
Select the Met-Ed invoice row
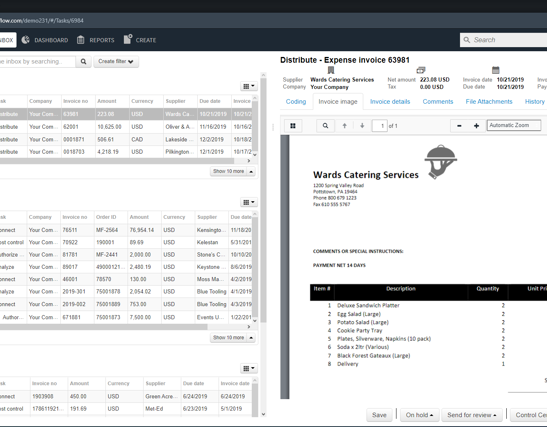click(126, 409)
